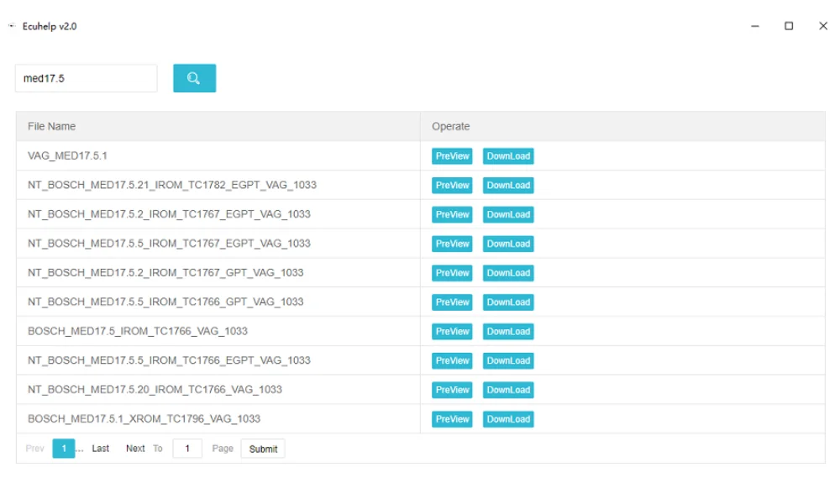840x504 pixels.
Task: Select NT_BOSCH_MED17.5.5_IROM_TC1767_EGPT_VAG_1033 name
Action: click(169, 243)
